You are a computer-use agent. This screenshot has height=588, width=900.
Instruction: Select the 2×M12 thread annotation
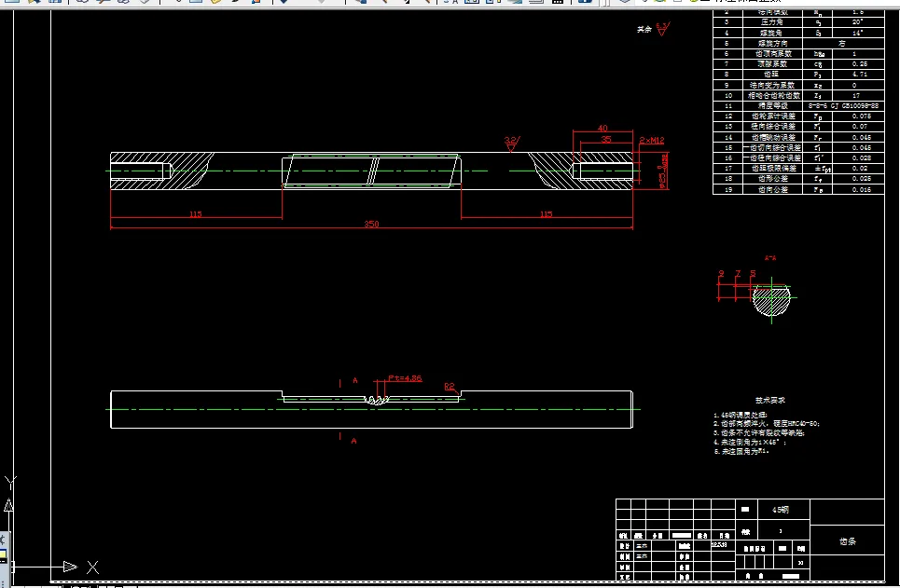point(652,140)
